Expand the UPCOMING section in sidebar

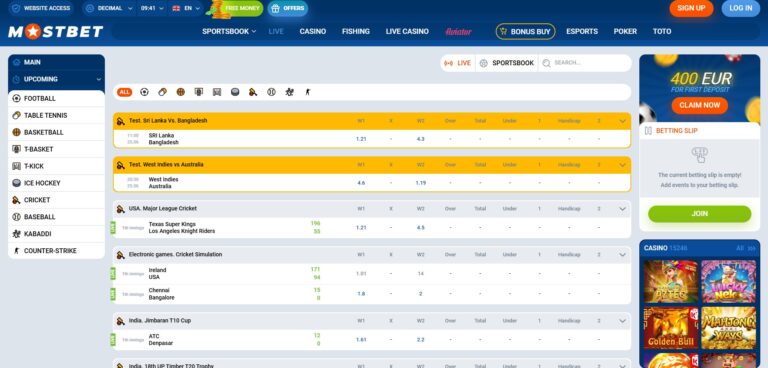point(56,79)
